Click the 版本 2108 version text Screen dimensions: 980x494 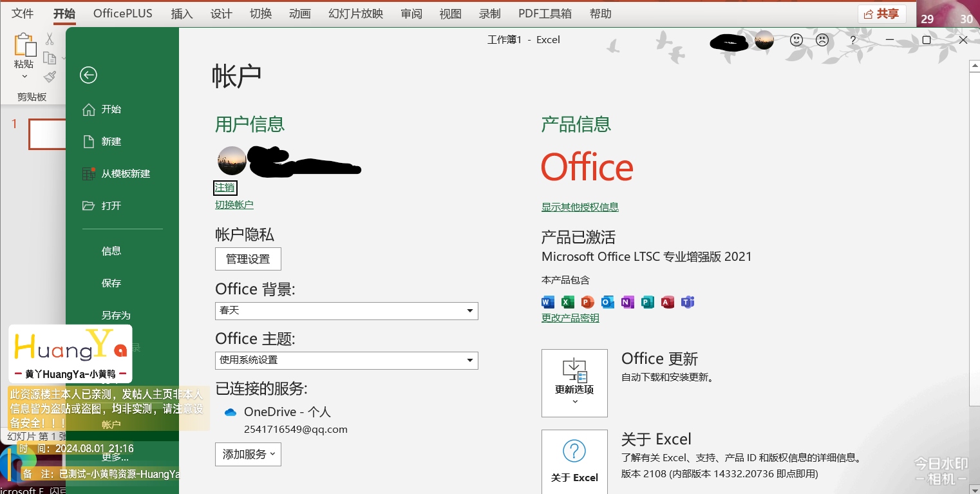tap(720, 474)
